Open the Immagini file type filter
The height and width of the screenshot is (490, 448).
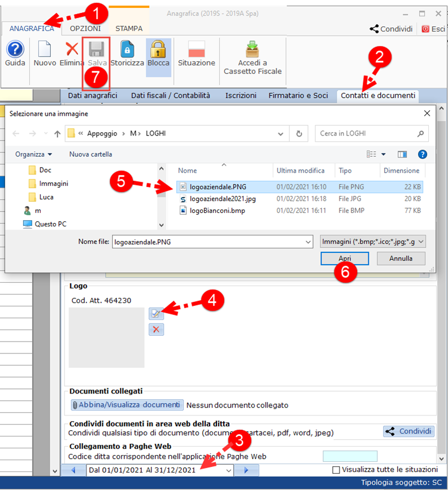click(373, 242)
